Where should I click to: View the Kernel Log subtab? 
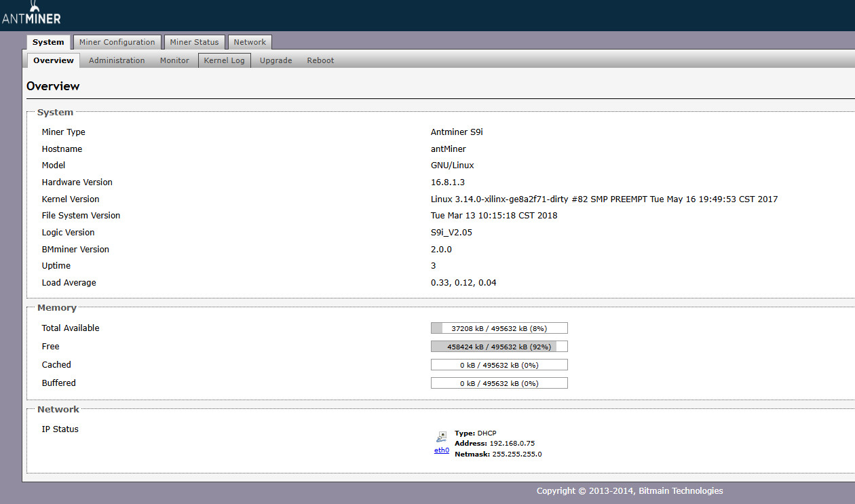coord(225,60)
